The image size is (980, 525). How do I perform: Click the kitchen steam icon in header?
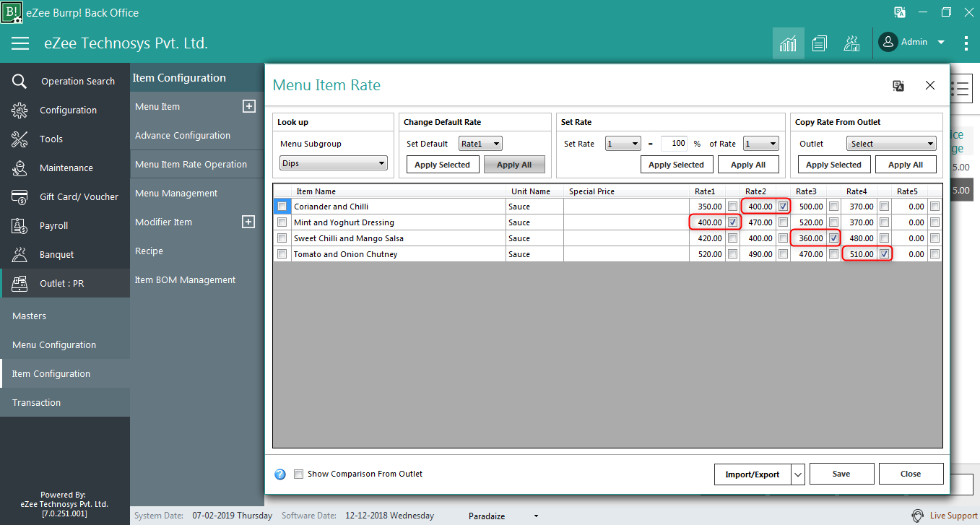coord(851,43)
